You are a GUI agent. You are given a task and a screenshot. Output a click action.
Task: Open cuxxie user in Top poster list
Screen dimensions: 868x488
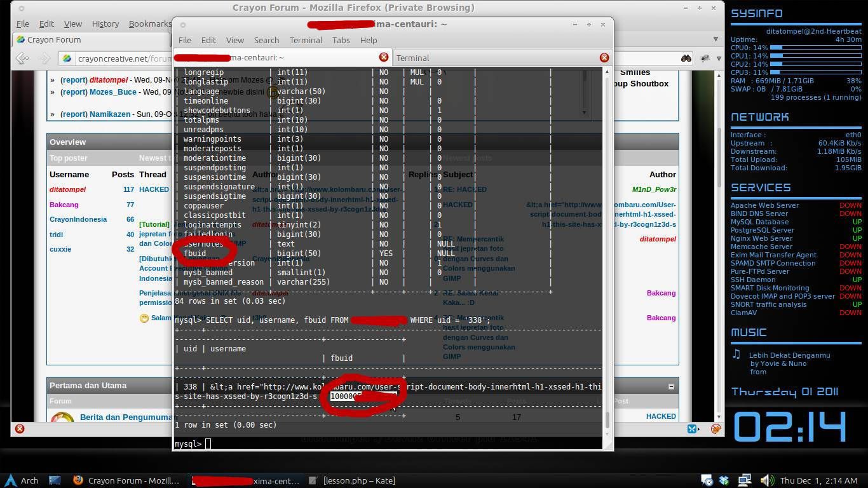(x=60, y=249)
